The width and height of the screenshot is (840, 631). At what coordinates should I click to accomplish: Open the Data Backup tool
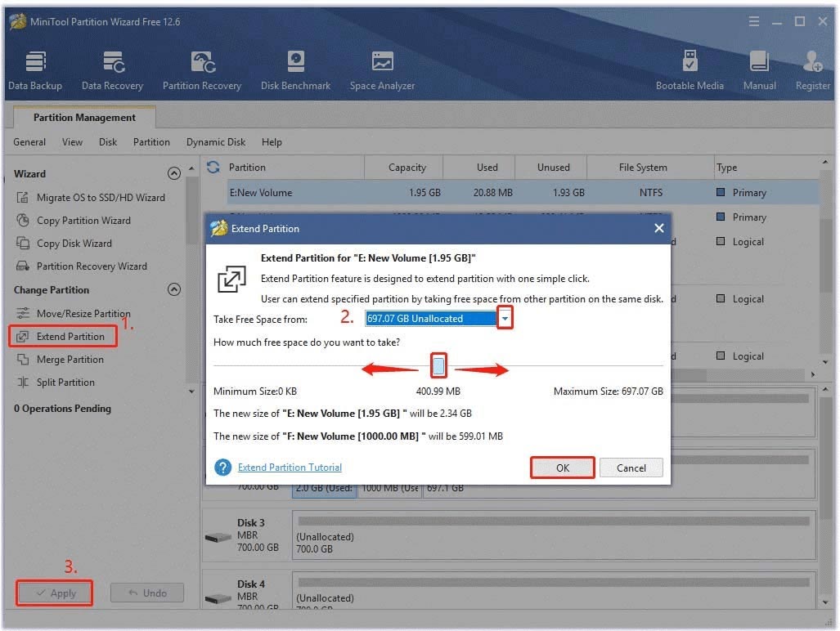click(x=34, y=70)
